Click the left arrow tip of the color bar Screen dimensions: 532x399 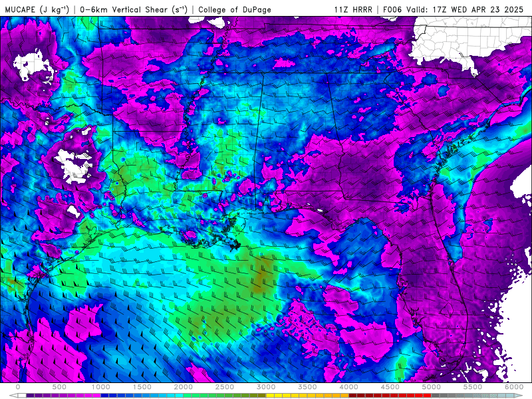(13, 396)
